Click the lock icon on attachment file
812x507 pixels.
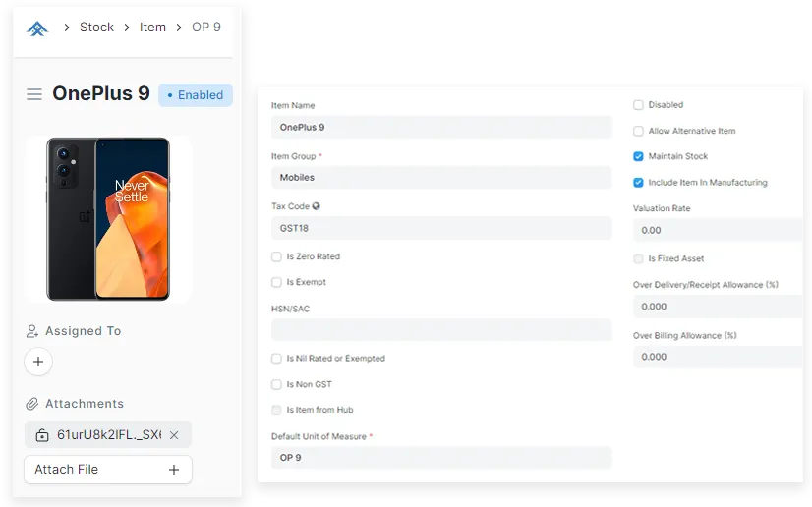42,435
